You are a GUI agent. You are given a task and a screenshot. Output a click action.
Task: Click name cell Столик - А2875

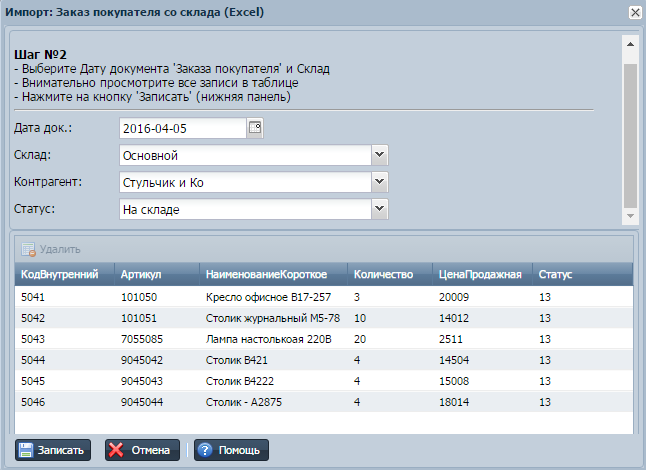pyautogui.click(x=274, y=402)
